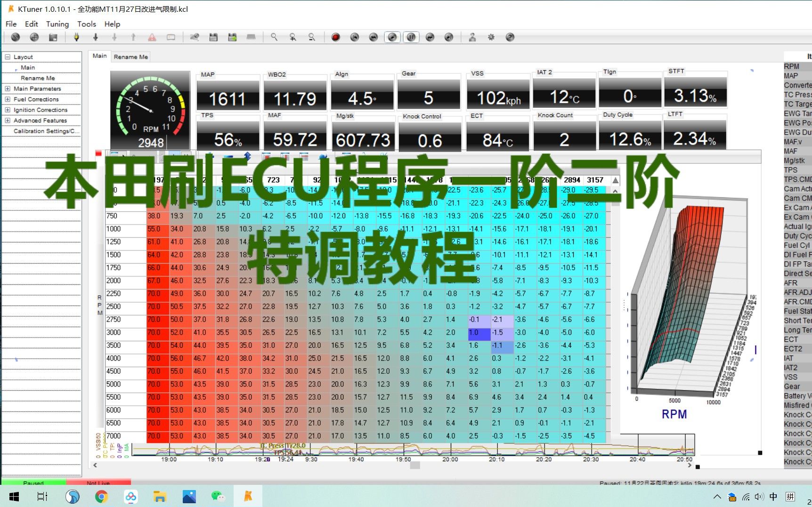
Task: Click the blue up-down arrows table icon
Action: point(248,156)
